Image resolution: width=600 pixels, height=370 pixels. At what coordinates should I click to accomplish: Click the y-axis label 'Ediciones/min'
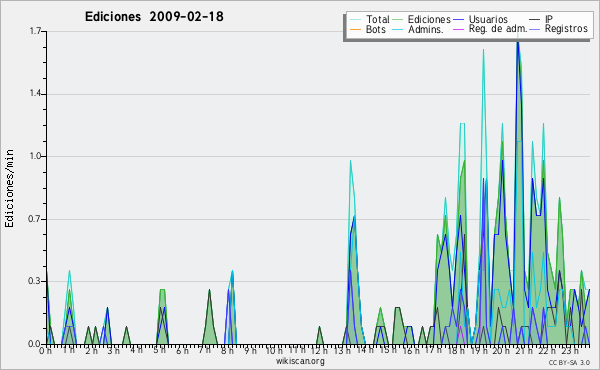click(x=9, y=188)
